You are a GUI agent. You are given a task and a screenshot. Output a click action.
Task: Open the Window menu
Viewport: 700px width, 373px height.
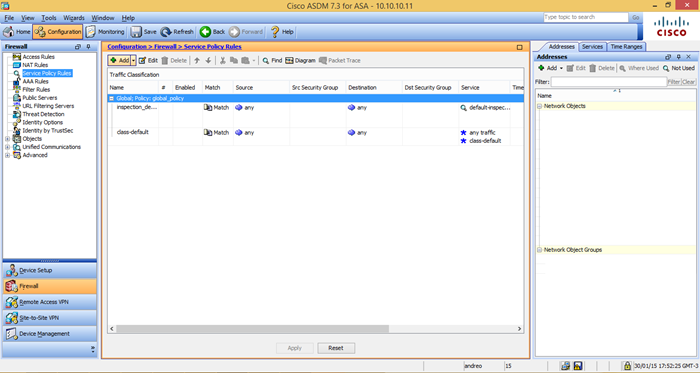pos(103,18)
